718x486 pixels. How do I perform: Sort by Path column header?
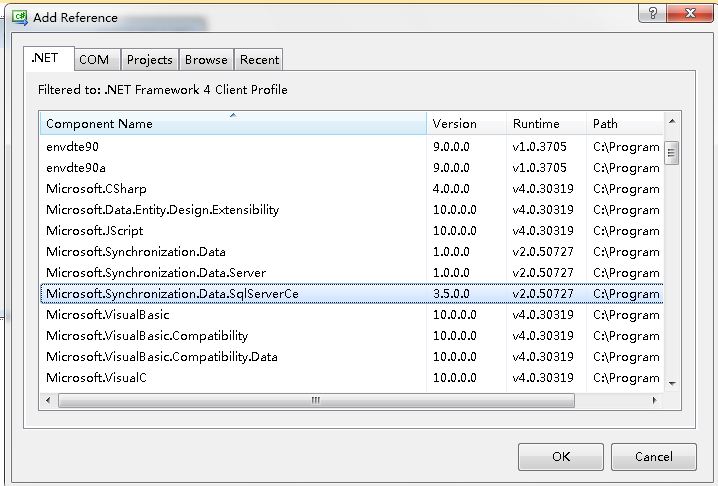(x=625, y=124)
